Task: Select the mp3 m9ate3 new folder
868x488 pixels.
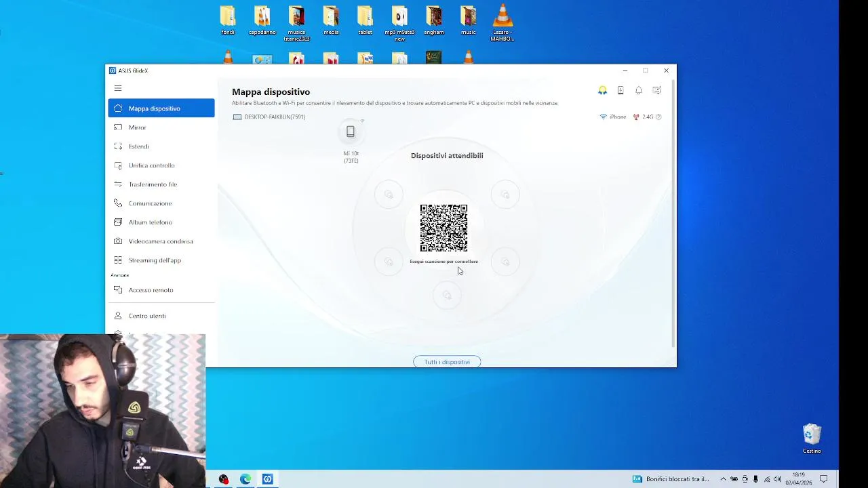Action: (x=399, y=24)
